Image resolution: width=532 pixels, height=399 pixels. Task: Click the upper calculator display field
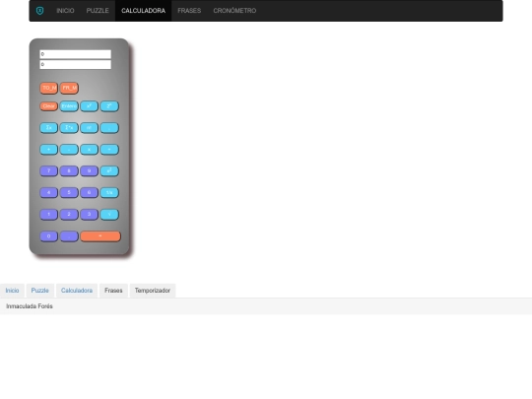pyautogui.click(x=75, y=54)
